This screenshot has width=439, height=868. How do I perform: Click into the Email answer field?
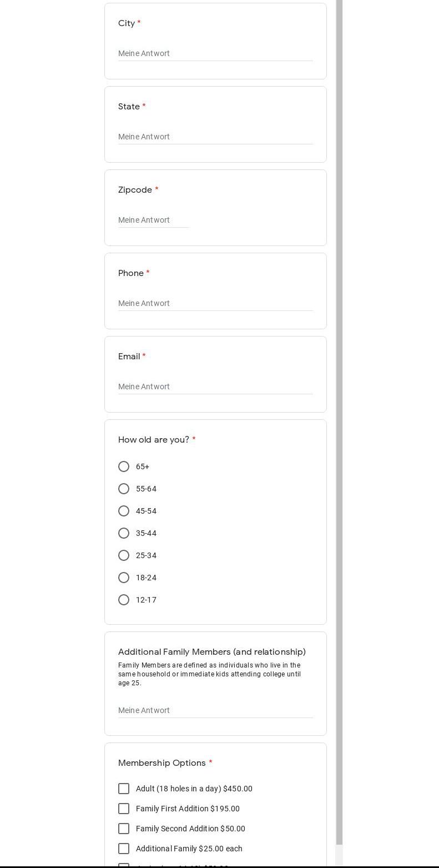pyautogui.click(x=215, y=387)
